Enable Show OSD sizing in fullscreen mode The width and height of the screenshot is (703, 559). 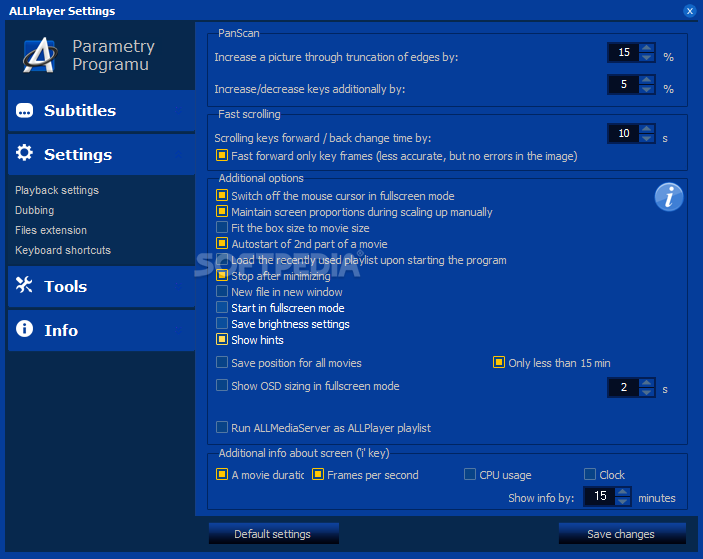pos(222,385)
